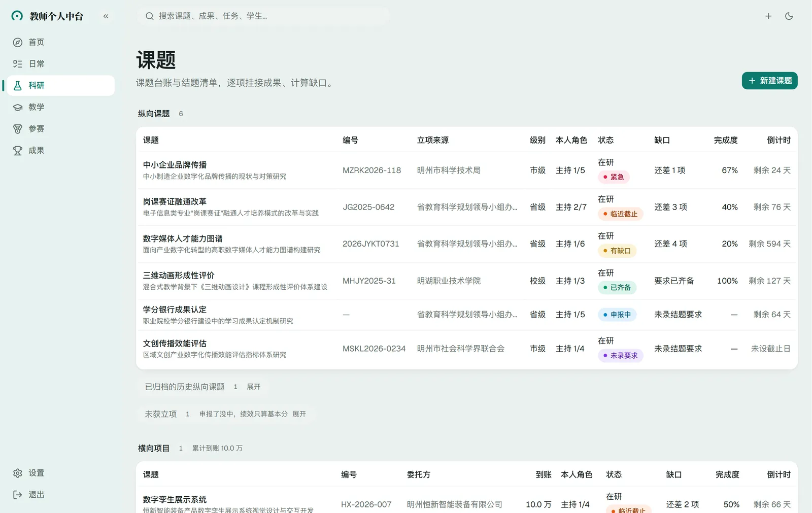Viewport: 812px width, 513px height.
Task: Click the 有缺口 status badge
Action: tap(617, 251)
